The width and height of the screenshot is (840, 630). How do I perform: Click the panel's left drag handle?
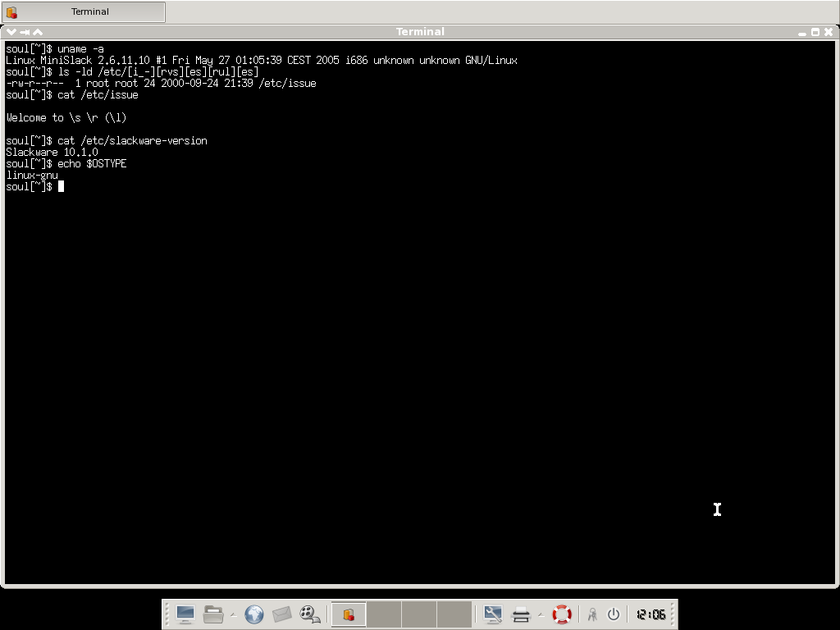(167, 614)
